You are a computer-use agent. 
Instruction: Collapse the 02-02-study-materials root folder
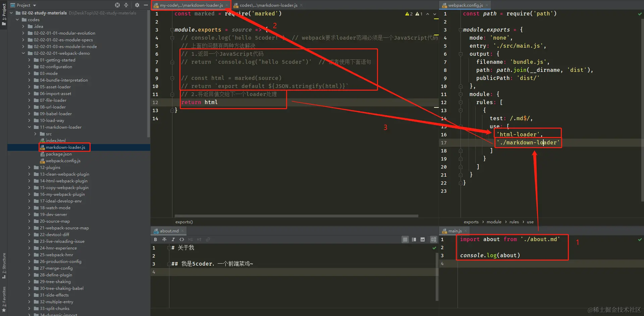[11, 13]
